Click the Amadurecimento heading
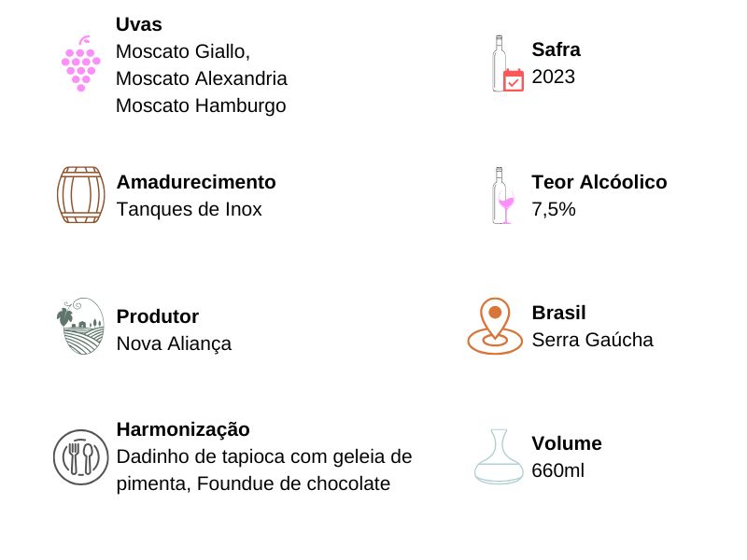This screenshot has height=560, width=747. [196, 182]
